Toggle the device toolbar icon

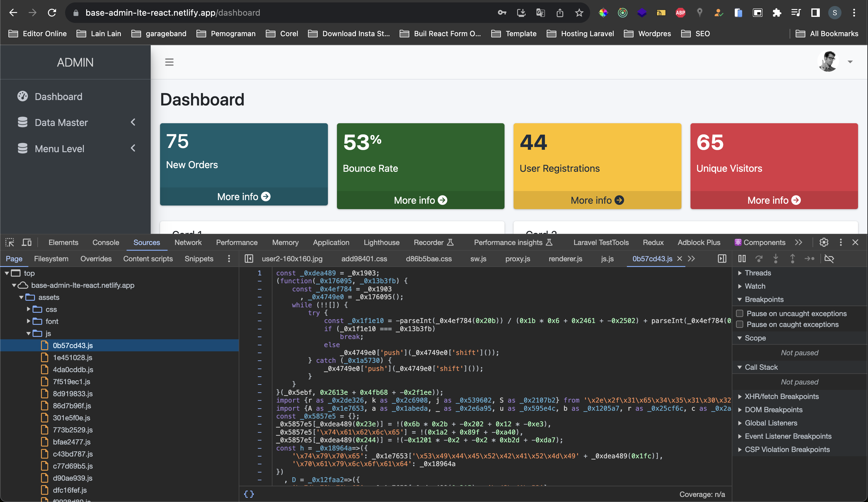click(27, 242)
